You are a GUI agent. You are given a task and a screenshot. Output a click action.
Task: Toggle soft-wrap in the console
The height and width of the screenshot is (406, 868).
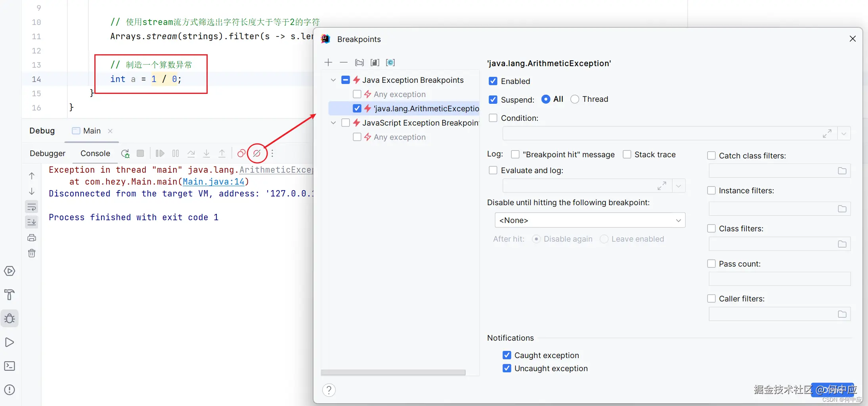click(x=32, y=207)
